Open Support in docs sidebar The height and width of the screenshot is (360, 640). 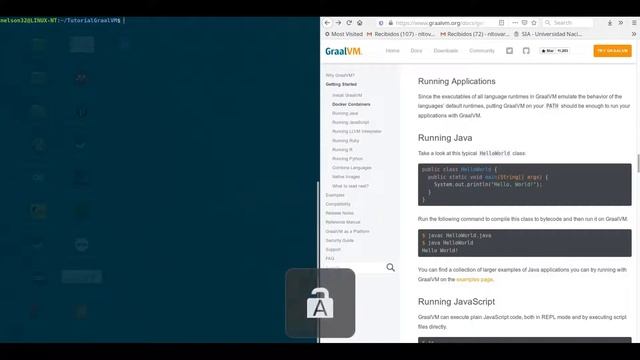point(333,249)
